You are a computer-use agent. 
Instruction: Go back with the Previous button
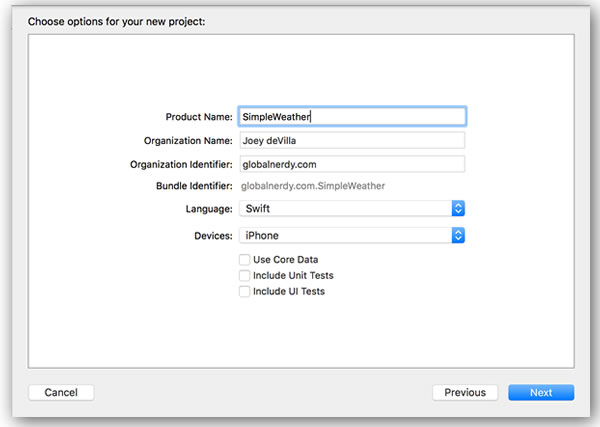point(465,393)
